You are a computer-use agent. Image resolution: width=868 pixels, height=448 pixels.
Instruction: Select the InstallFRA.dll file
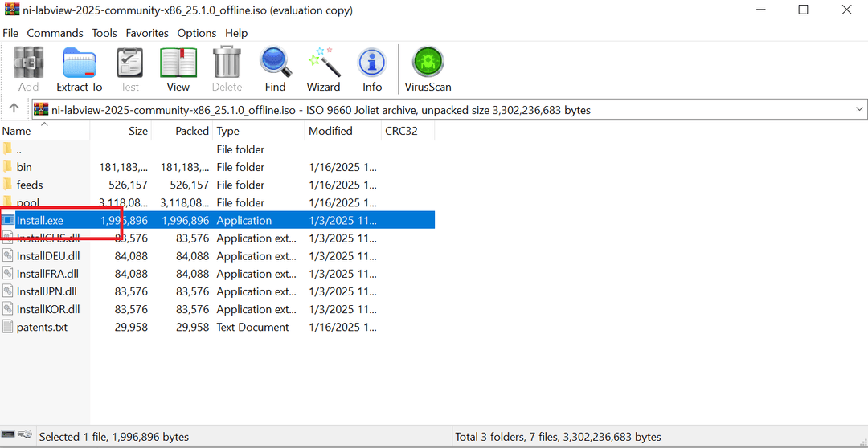click(47, 274)
